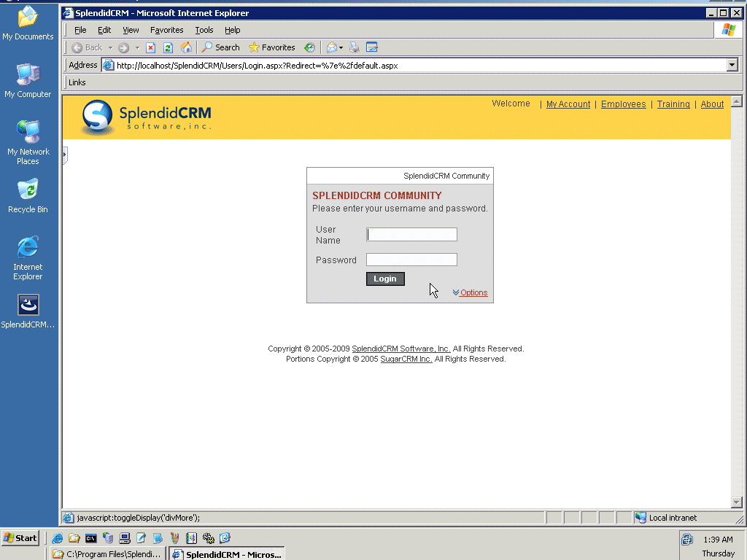Open the Search toolbar button

(x=220, y=47)
